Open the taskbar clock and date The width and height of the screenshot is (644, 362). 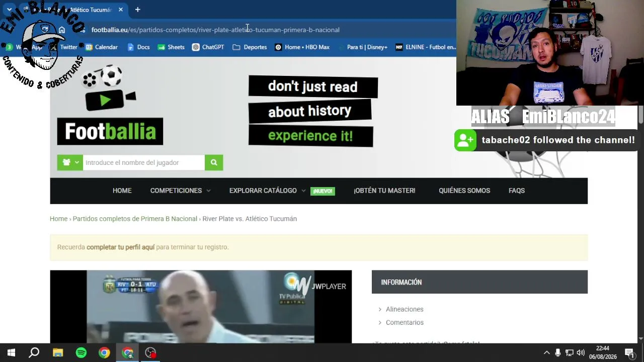click(x=603, y=352)
